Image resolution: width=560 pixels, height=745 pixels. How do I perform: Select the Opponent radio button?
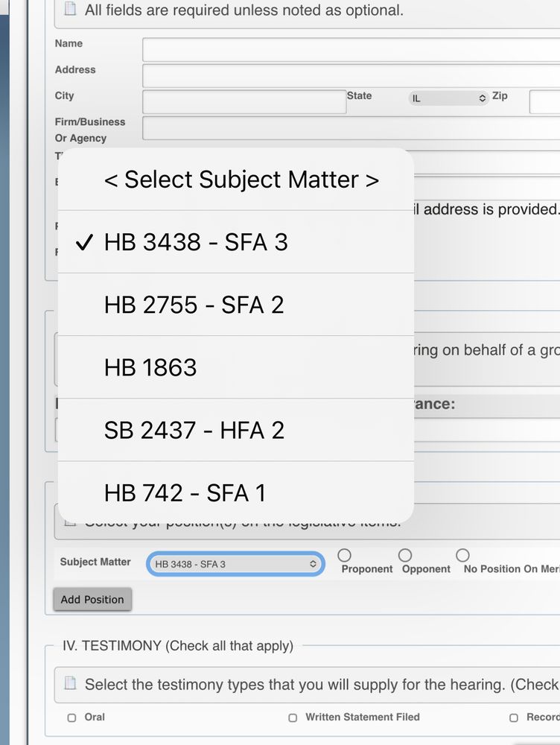click(x=404, y=554)
